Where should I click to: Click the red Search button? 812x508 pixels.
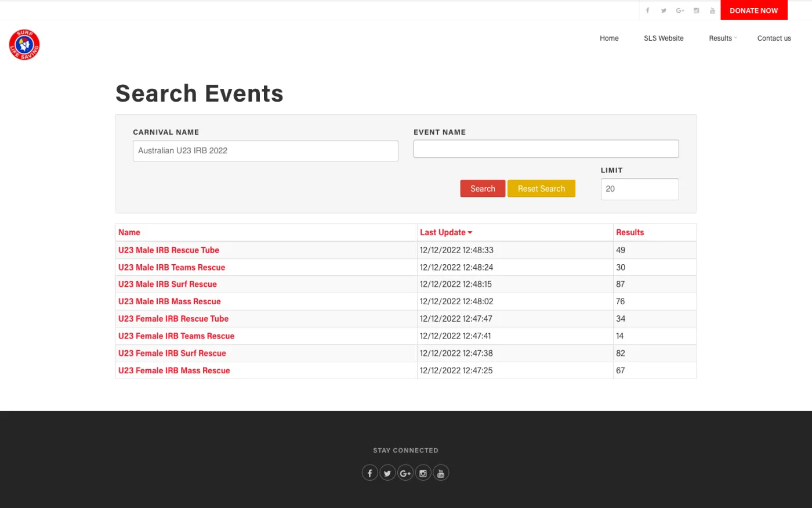483,189
